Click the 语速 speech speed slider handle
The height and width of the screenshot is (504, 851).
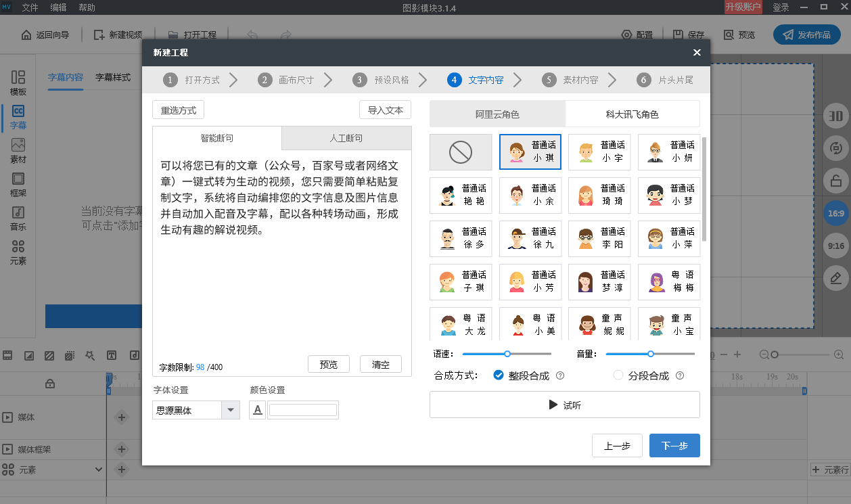(507, 353)
